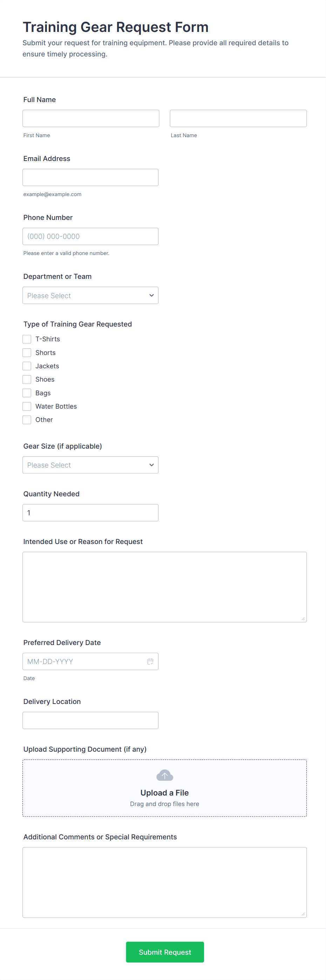The image size is (326, 980).
Task: Click the cloud upload icon
Action: (x=165, y=775)
